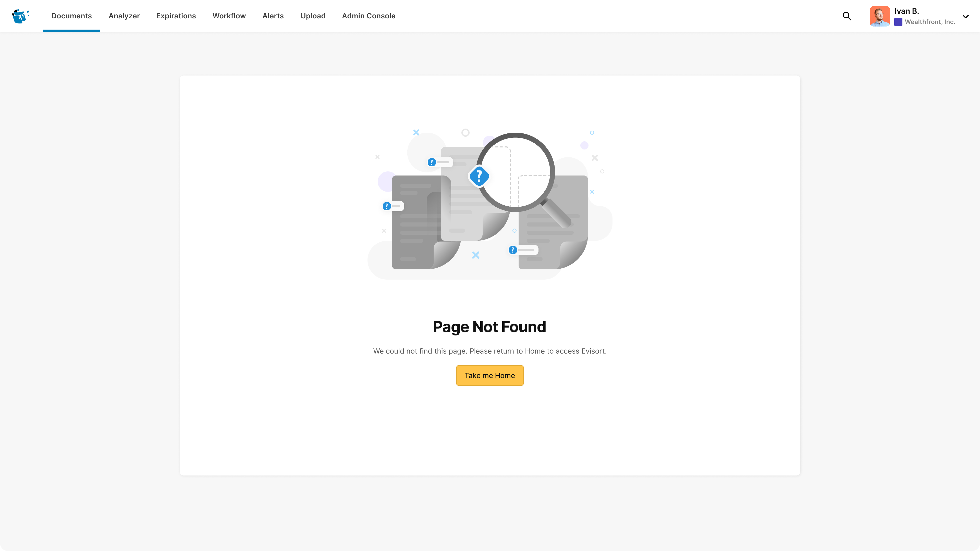Go to the Alerts page
This screenshot has height=551, width=980.
point(273,16)
